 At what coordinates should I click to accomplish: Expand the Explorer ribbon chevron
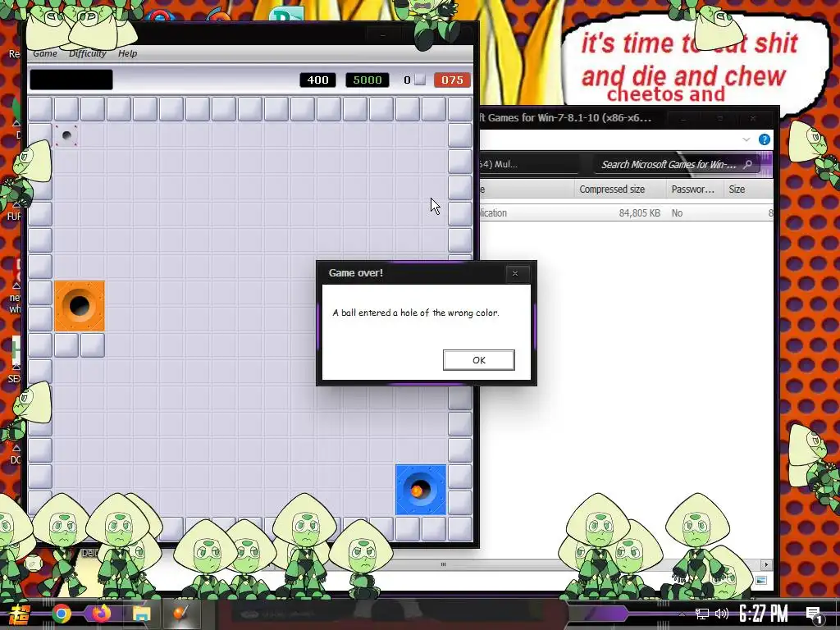pyautogui.click(x=746, y=139)
